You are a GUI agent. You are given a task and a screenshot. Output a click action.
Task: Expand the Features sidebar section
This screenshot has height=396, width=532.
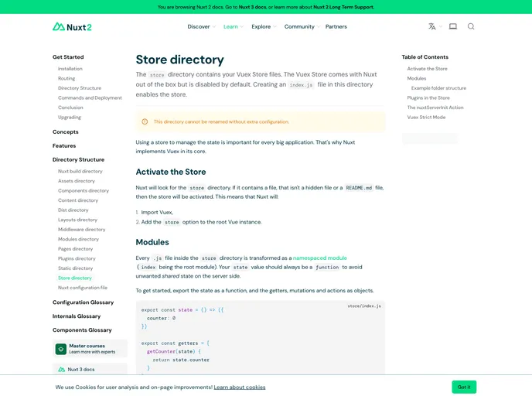tap(63, 145)
